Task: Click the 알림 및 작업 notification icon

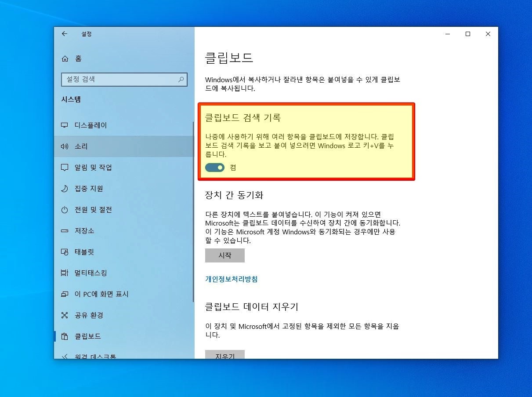Action: click(x=65, y=168)
